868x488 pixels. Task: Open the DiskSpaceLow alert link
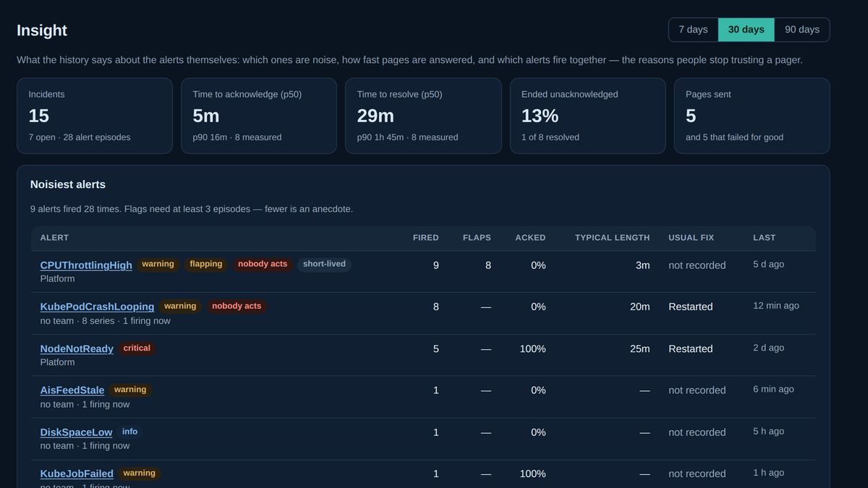click(76, 432)
